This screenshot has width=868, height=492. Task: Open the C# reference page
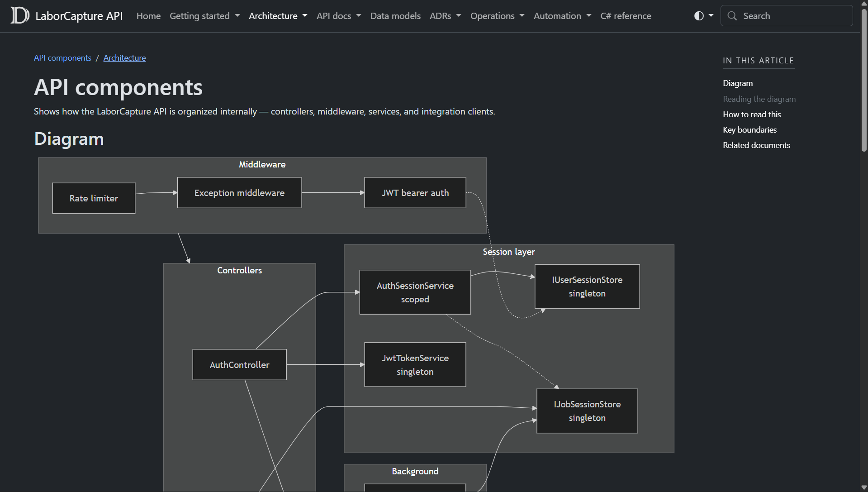(626, 16)
